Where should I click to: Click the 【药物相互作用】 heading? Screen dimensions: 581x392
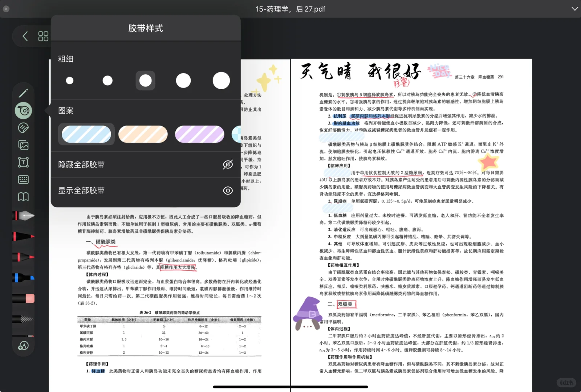click(344, 265)
